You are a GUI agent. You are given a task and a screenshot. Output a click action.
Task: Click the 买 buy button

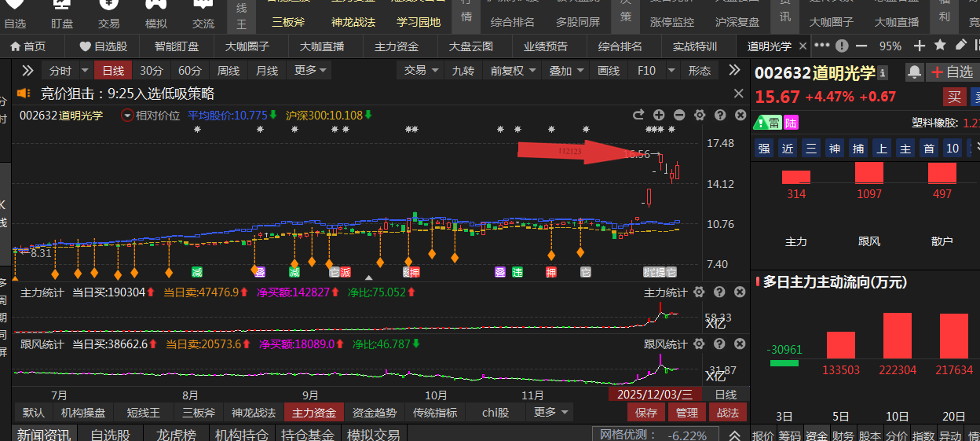pyautogui.click(x=954, y=97)
